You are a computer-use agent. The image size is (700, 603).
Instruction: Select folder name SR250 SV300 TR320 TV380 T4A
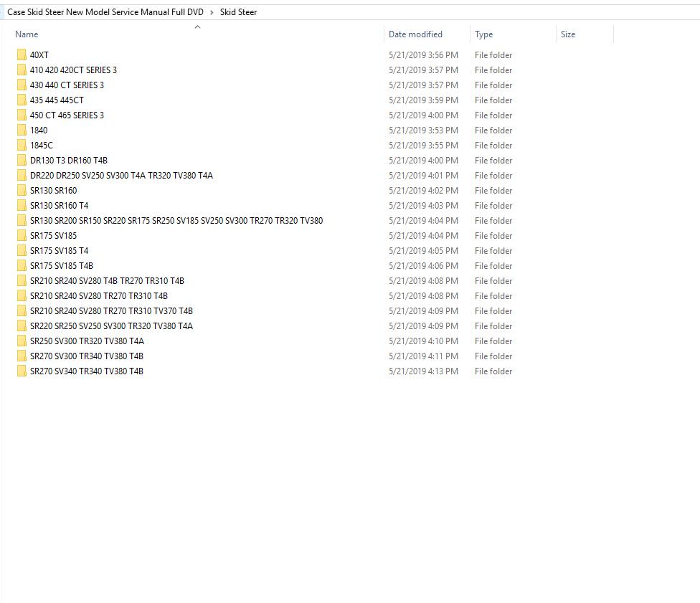(x=87, y=341)
